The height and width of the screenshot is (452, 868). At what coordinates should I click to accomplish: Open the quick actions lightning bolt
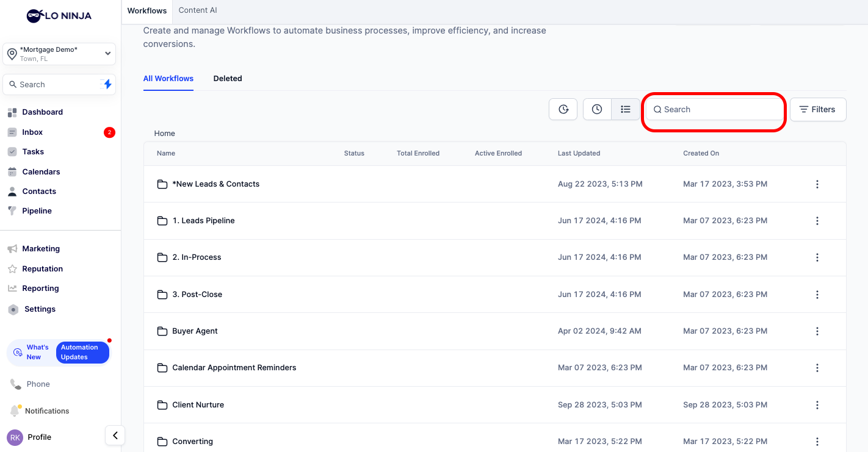[x=107, y=84]
